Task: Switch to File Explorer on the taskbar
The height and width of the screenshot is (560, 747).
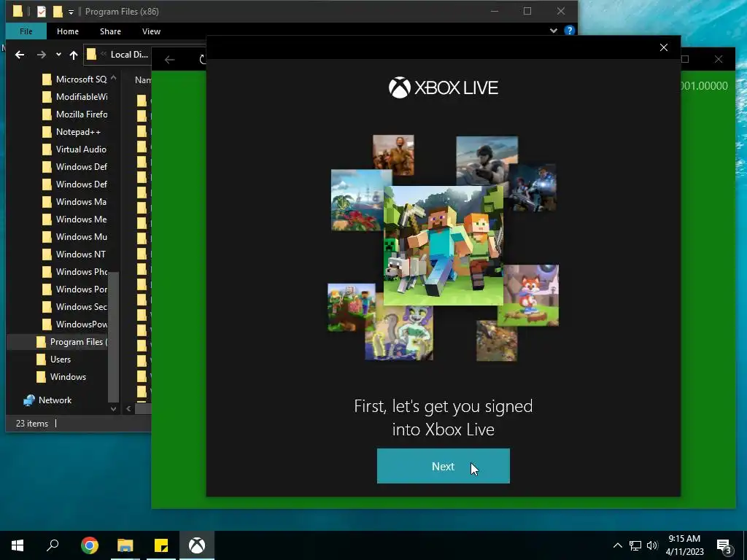Action: point(125,545)
